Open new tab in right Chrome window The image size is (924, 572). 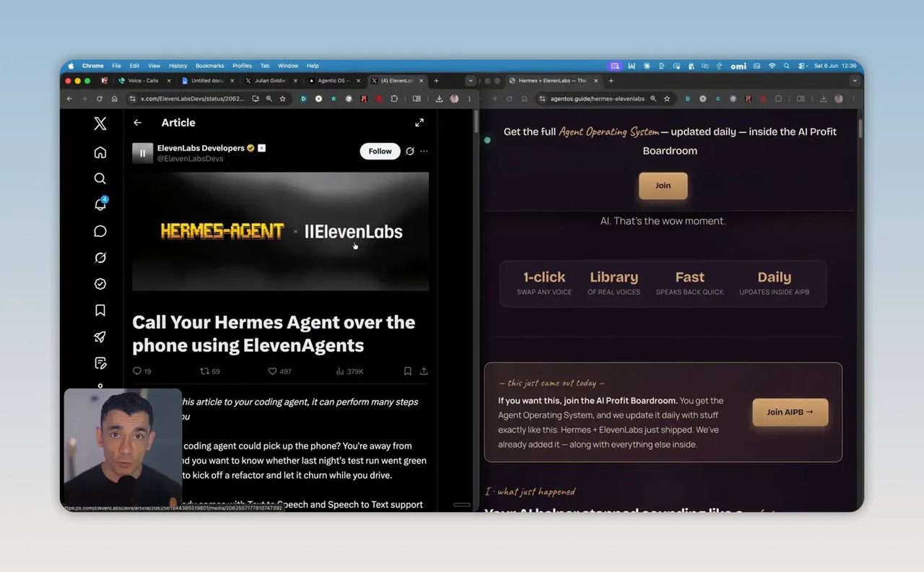tap(611, 81)
